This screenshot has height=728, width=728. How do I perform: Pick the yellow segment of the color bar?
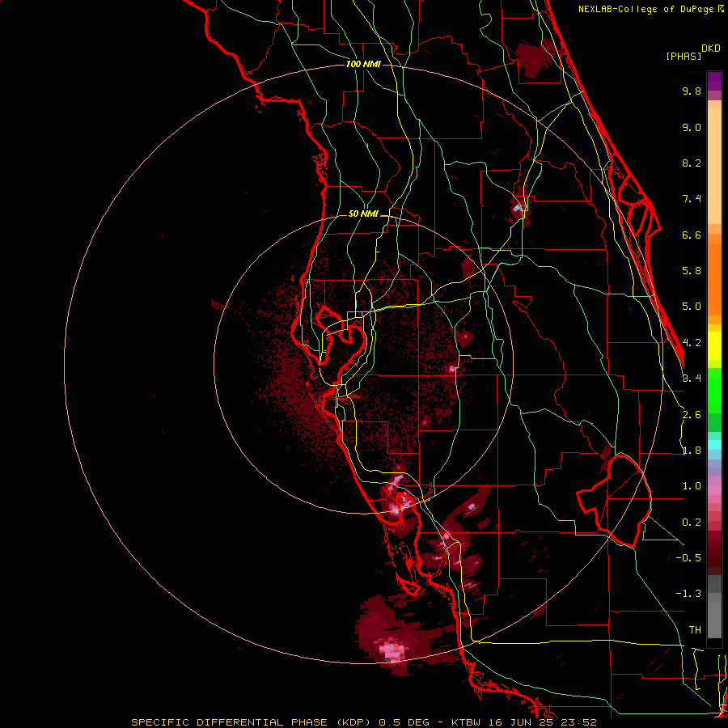coord(714,346)
